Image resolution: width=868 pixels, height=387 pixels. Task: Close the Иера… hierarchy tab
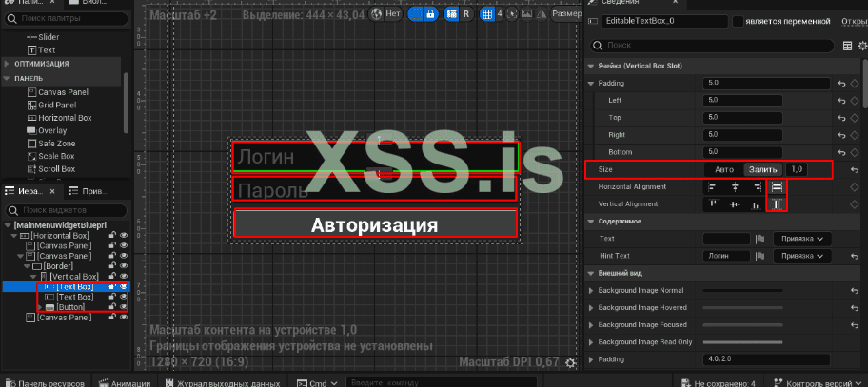52,191
